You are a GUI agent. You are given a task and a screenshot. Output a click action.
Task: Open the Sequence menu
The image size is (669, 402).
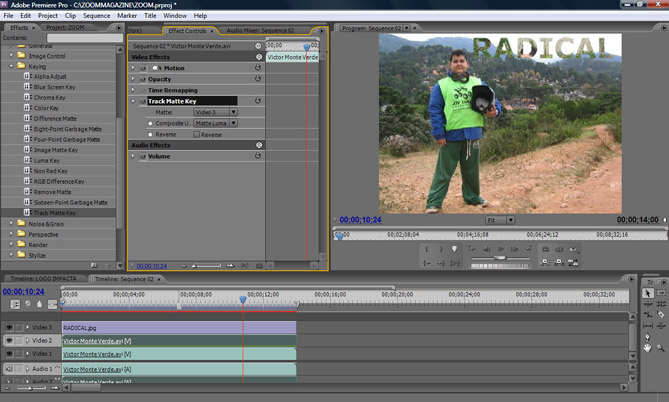[97, 16]
